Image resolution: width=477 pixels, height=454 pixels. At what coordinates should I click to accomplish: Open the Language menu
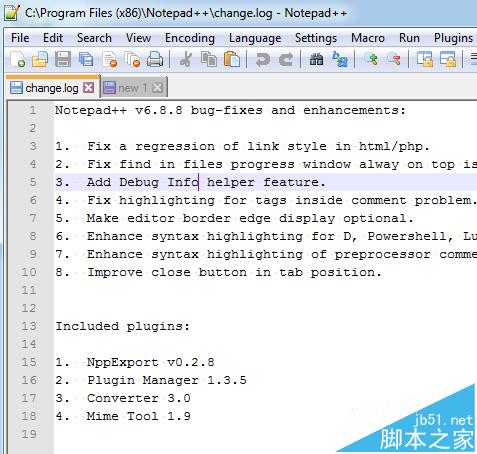coord(255,38)
